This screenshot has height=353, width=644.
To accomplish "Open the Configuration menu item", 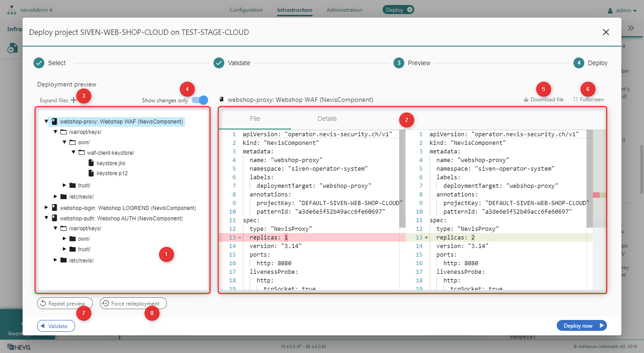I will click(x=246, y=10).
